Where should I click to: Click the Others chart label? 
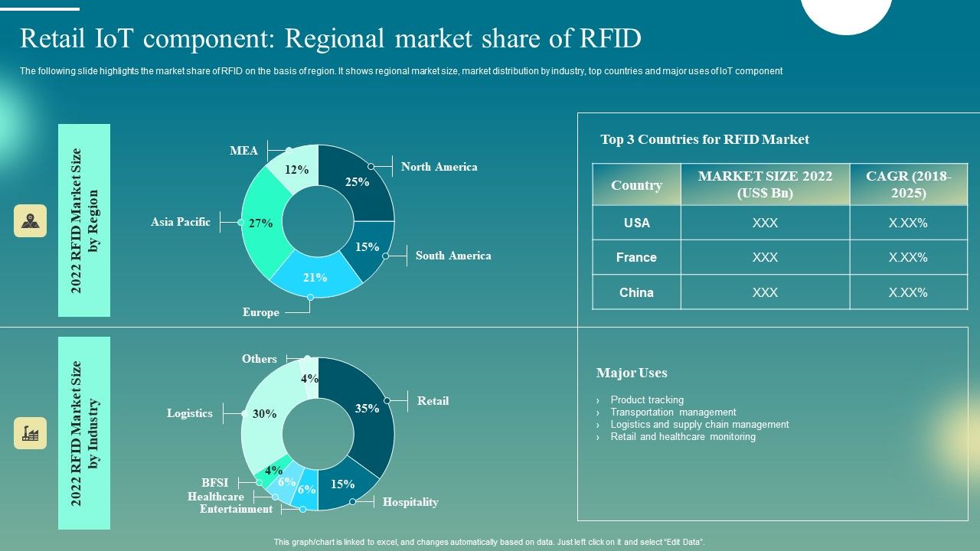(260, 359)
